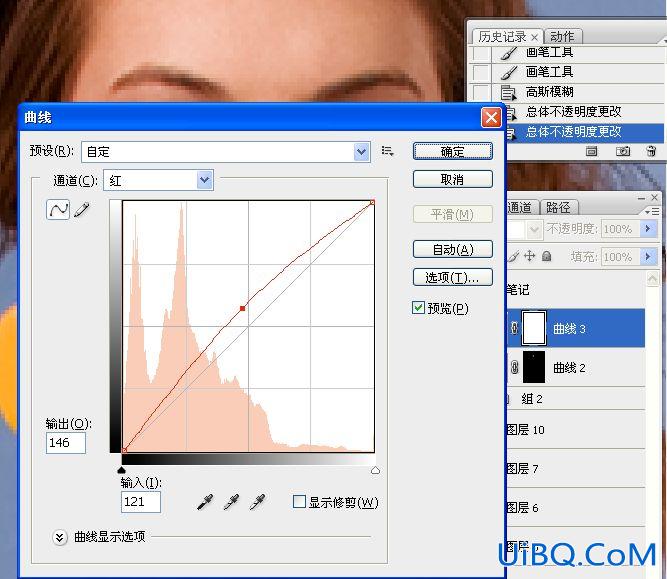Screen dimensions: 667x579
Task: Click the 选项(T)... button
Action: [x=453, y=278]
